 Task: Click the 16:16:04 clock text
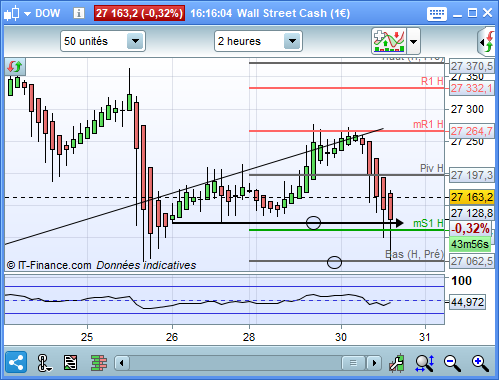(x=211, y=13)
